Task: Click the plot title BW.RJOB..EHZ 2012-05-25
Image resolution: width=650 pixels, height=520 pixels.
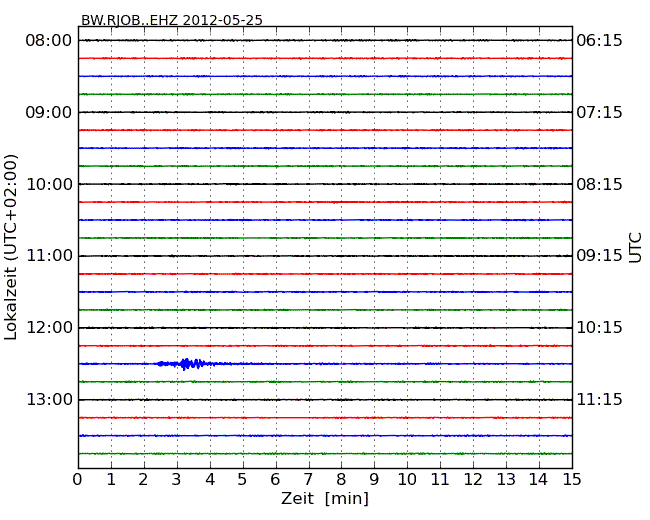Action: (172, 20)
